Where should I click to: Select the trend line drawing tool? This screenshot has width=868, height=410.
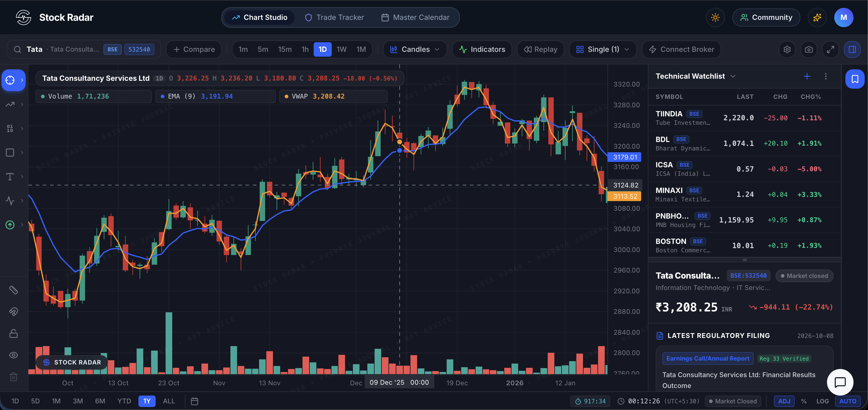coord(10,104)
